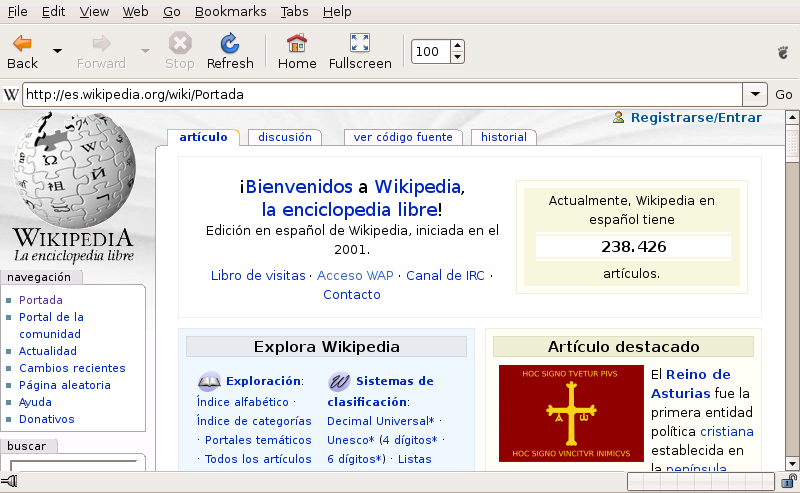Click the Contacto link
Viewport: 800px width, 493px height.
pos(352,294)
